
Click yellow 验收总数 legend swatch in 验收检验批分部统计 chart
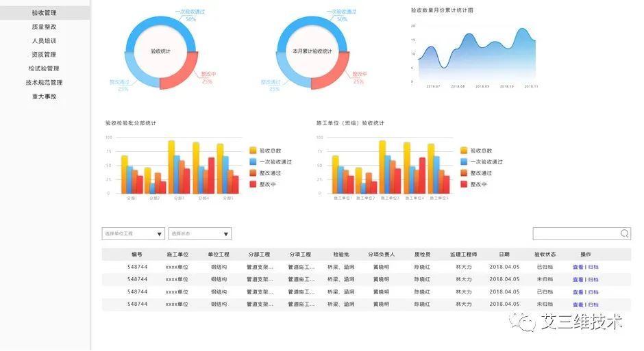click(x=253, y=151)
